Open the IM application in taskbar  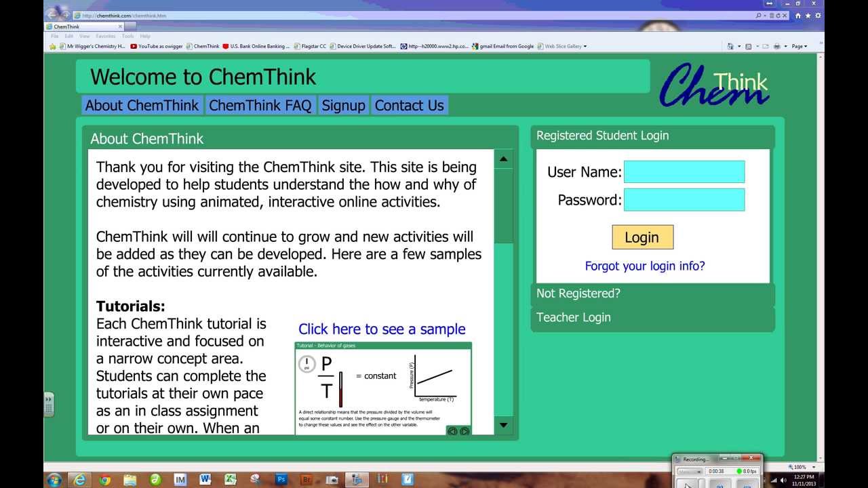[x=180, y=480]
